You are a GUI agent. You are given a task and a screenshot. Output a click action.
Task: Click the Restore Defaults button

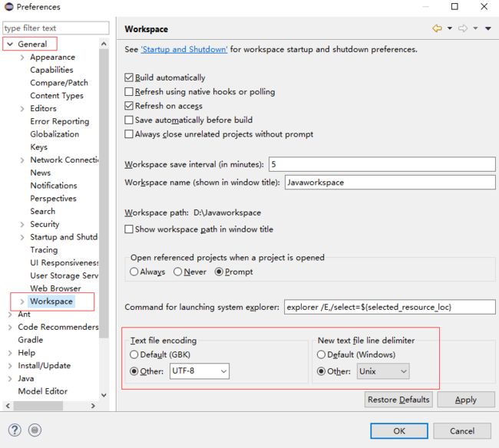[x=398, y=400]
